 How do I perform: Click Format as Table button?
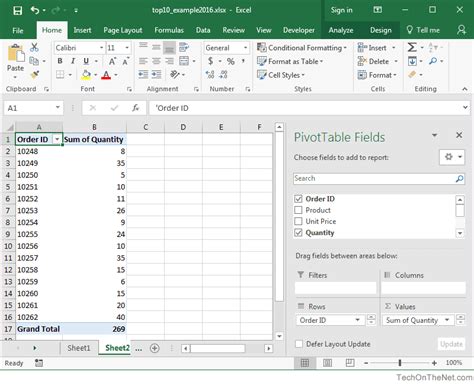[x=290, y=61]
